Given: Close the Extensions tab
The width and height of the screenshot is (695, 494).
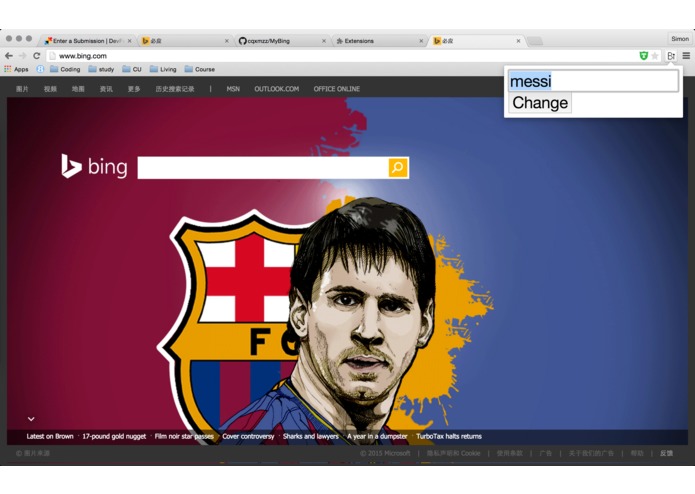Looking at the screenshot, I should pos(421,41).
